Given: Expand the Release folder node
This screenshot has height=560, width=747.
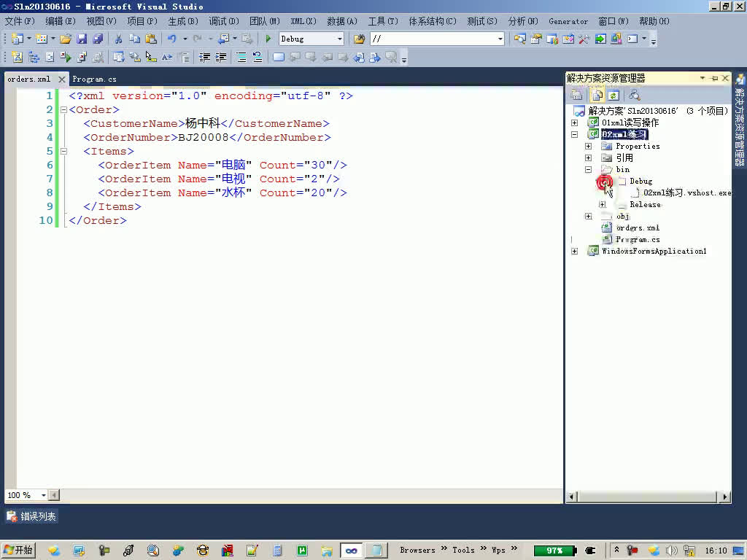Looking at the screenshot, I should pyautogui.click(x=603, y=205).
